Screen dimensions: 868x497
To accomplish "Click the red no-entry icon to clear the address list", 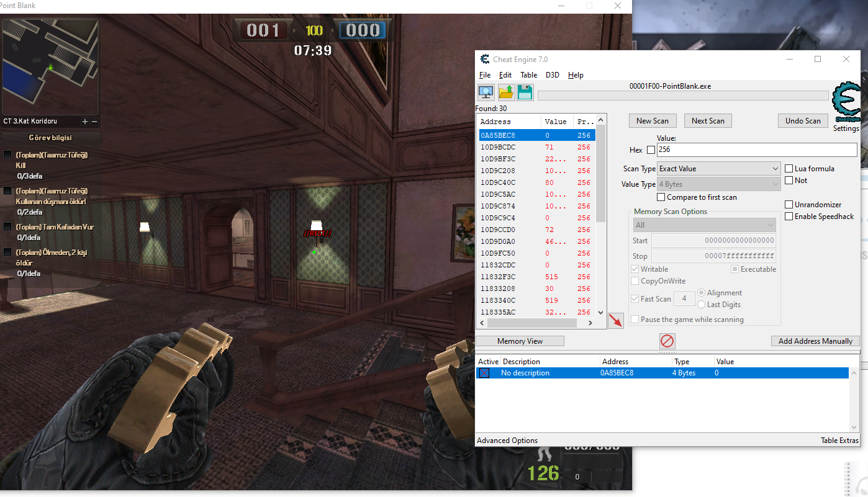I will coord(667,341).
